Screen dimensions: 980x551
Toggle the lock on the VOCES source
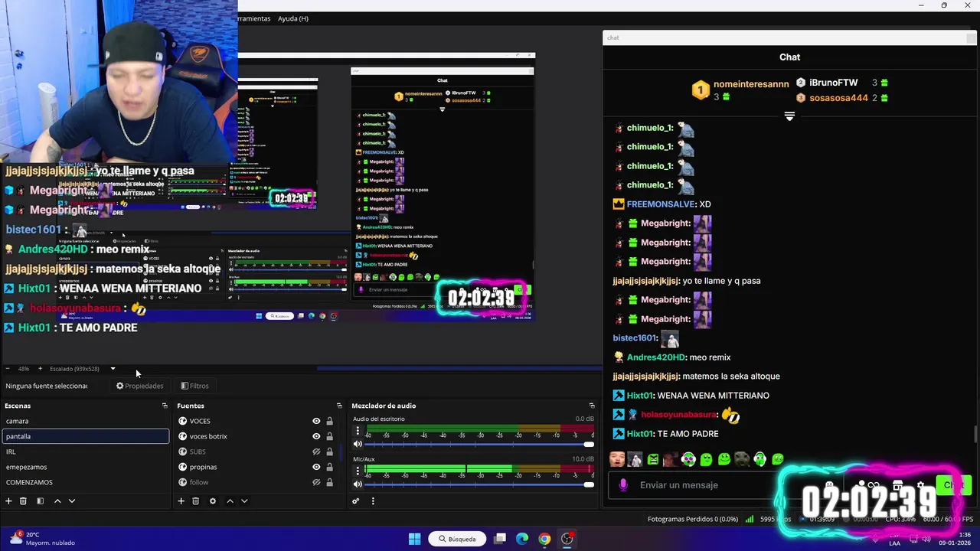pos(330,421)
